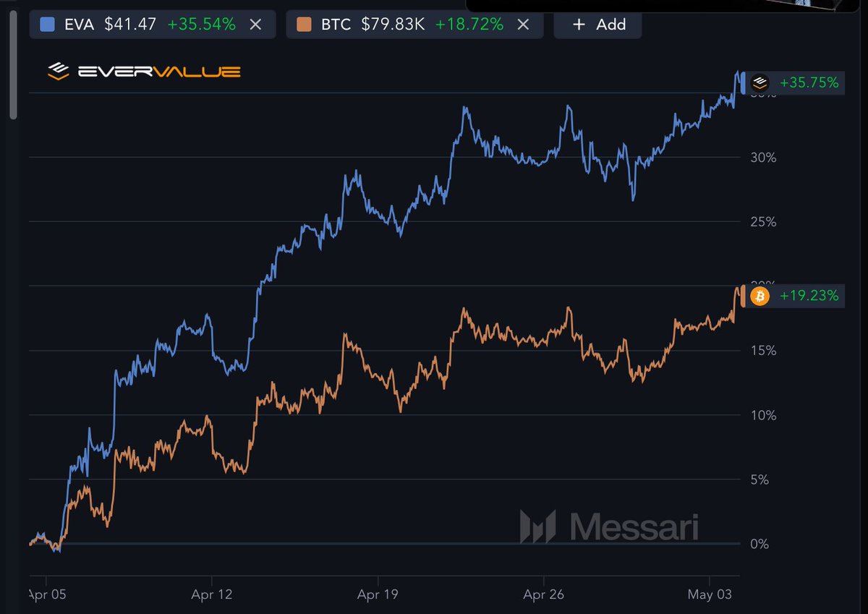Click the 25% y-axis label

point(763,221)
